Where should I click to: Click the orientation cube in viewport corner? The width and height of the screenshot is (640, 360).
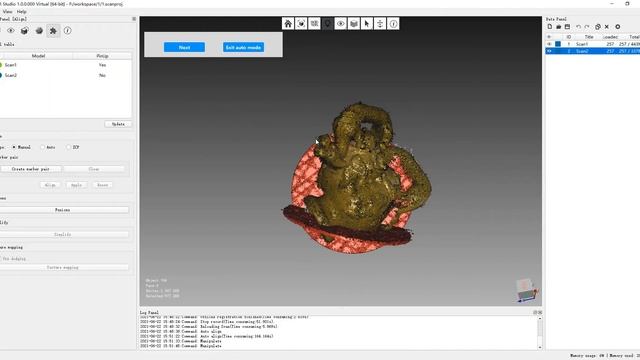click(x=527, y=290)
